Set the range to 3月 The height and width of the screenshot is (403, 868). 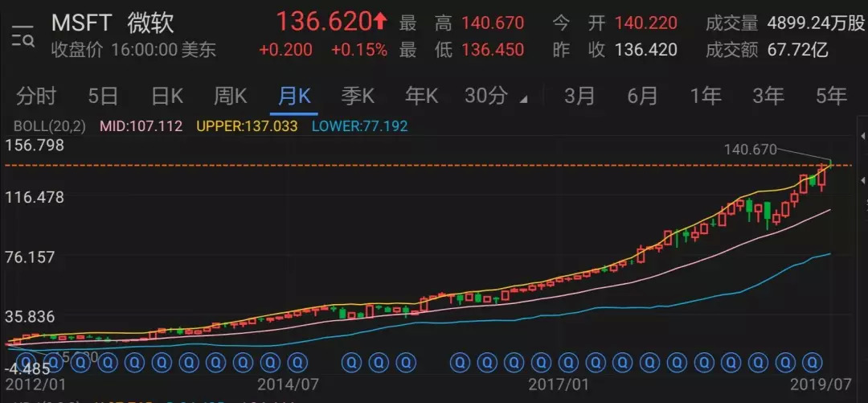coord(579,97)
